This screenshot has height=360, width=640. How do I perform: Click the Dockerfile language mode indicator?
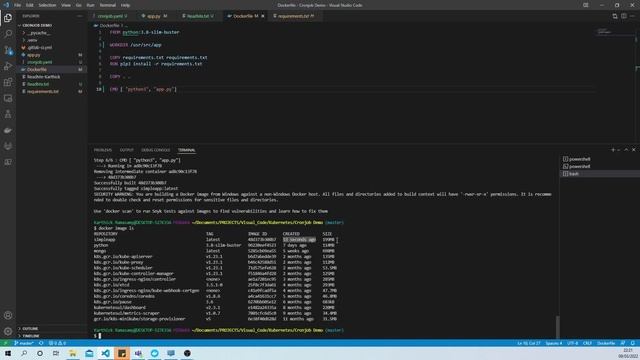pos(606,343)
